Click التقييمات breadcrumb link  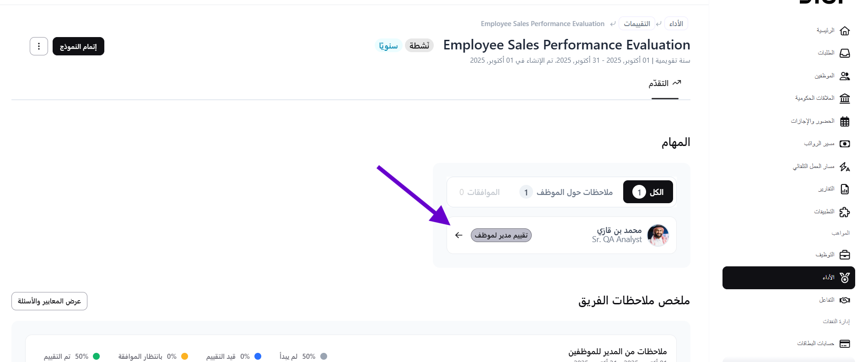click(x=636, y=24)
